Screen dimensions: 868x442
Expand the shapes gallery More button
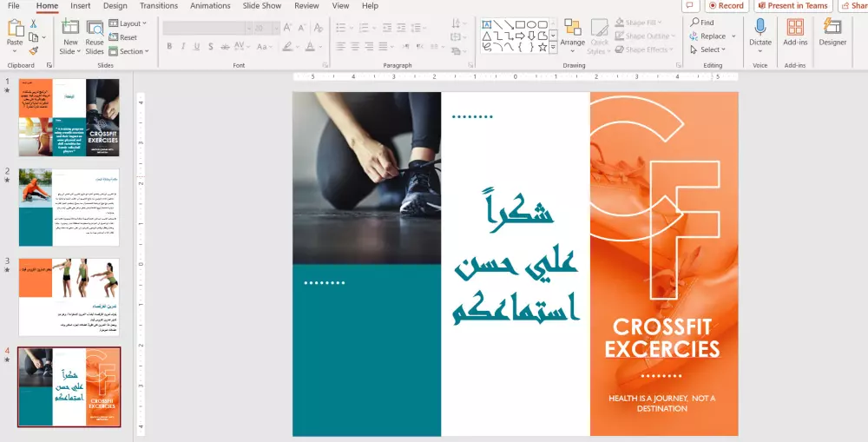pyautogui.click(x=553, y=48)
